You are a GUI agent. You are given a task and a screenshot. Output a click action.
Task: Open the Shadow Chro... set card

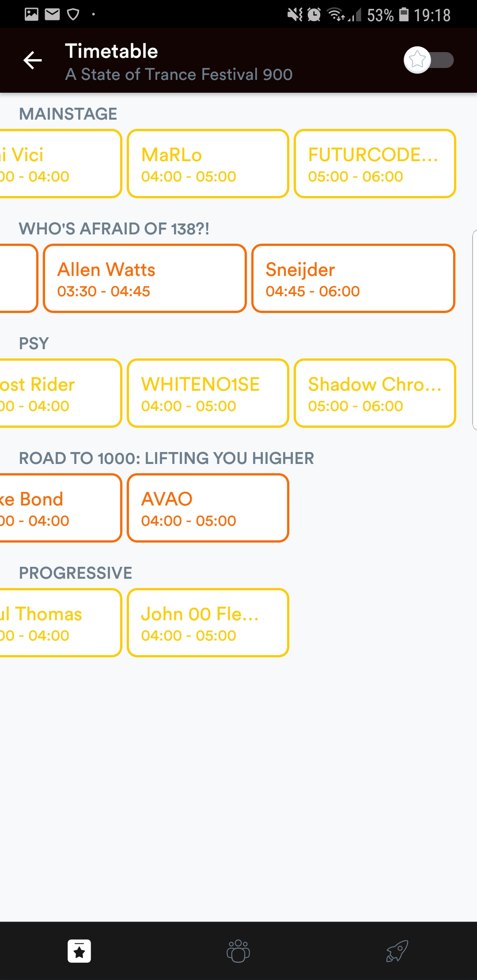click(375, 393)
